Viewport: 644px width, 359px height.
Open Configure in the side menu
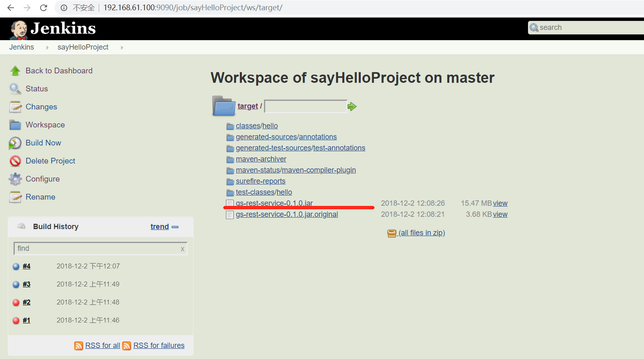click(43, 179)
